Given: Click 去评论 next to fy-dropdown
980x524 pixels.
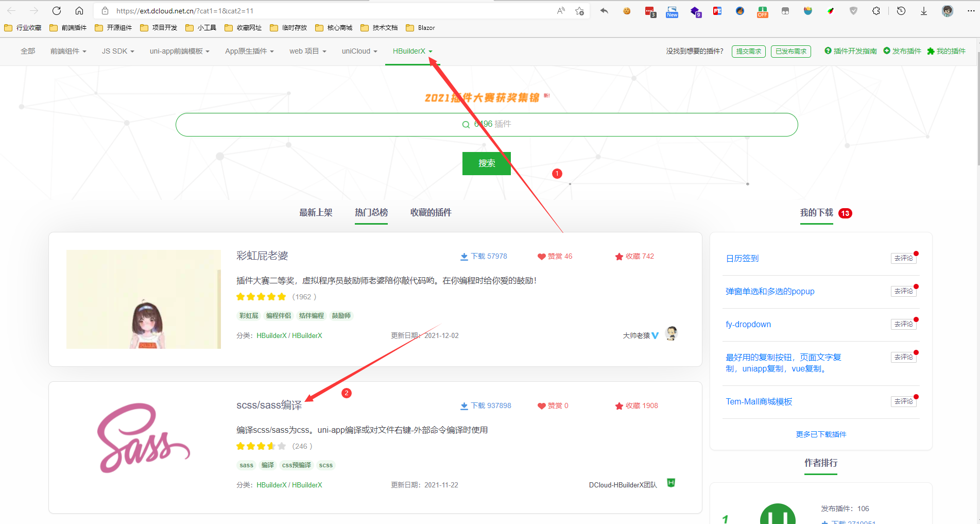Looking at the screenshot, I should click(x=904, y=324).
